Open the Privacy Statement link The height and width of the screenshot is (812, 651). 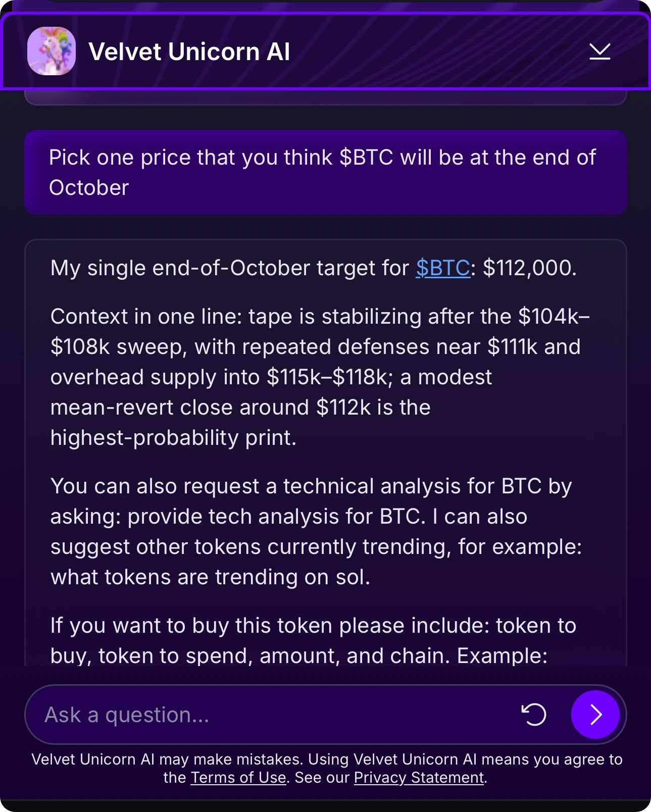click(x=419, y=778)
